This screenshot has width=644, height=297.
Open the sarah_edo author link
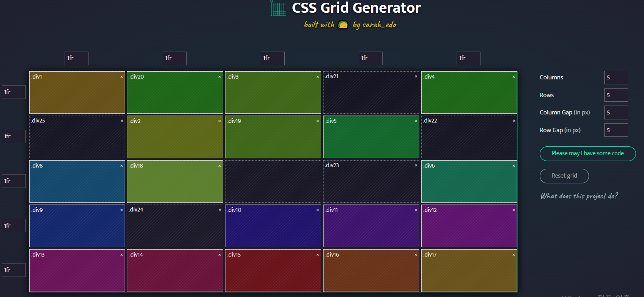pos(379,25)
